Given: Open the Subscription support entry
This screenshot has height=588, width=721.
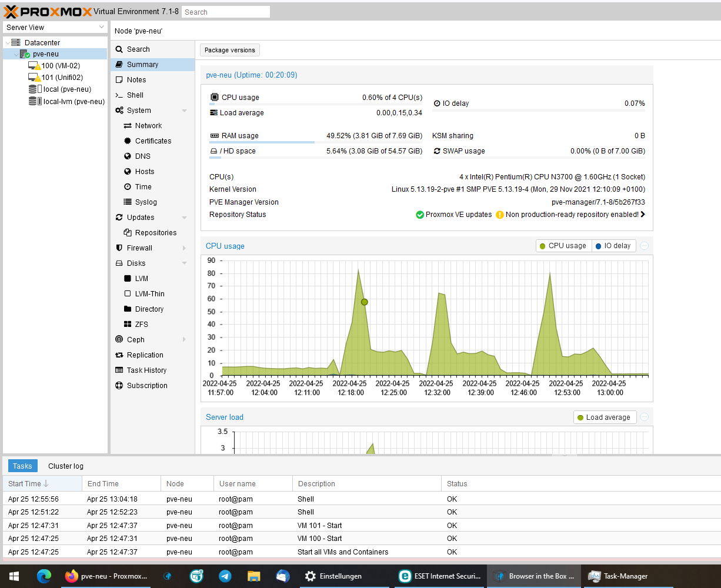Looking at the screenshot, I should [x=152, y=386].
